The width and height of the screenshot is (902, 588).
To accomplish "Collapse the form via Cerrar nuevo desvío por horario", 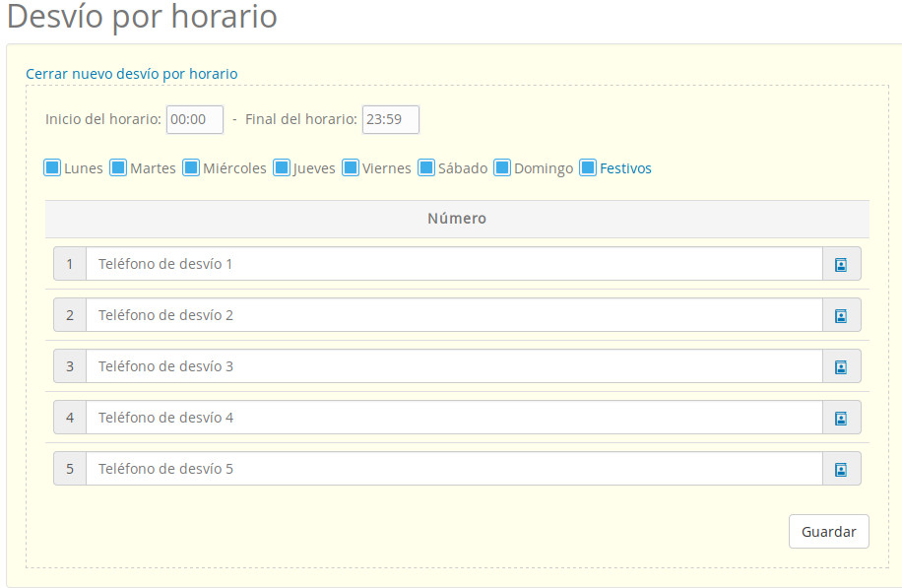I will coord(131,73).
